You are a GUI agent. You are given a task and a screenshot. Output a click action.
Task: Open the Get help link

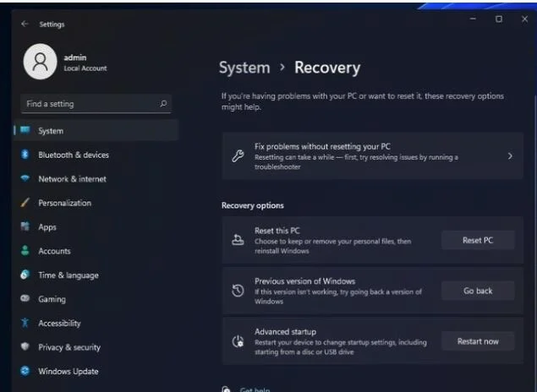(255, 389)
